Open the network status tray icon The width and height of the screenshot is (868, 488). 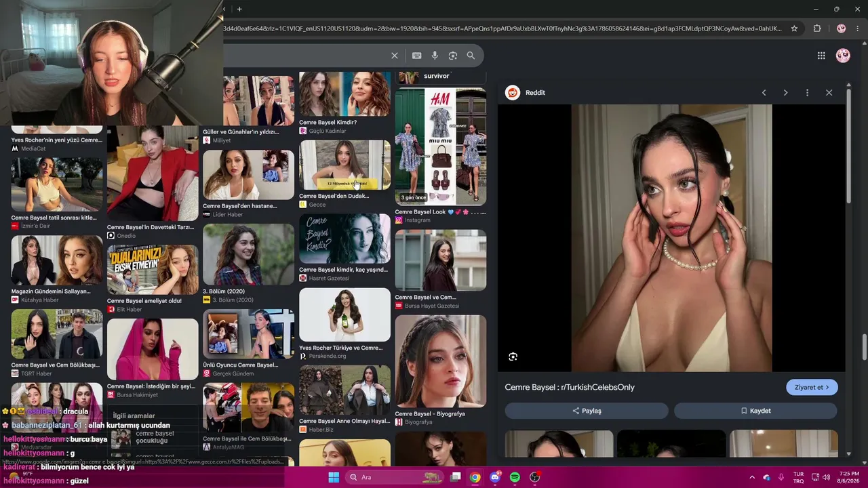(x=814, y=477)
